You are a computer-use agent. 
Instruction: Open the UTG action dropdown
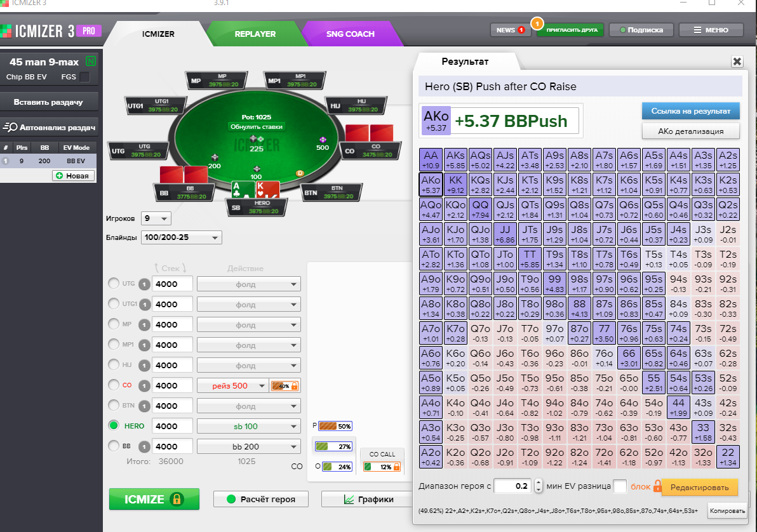(249, 284)
